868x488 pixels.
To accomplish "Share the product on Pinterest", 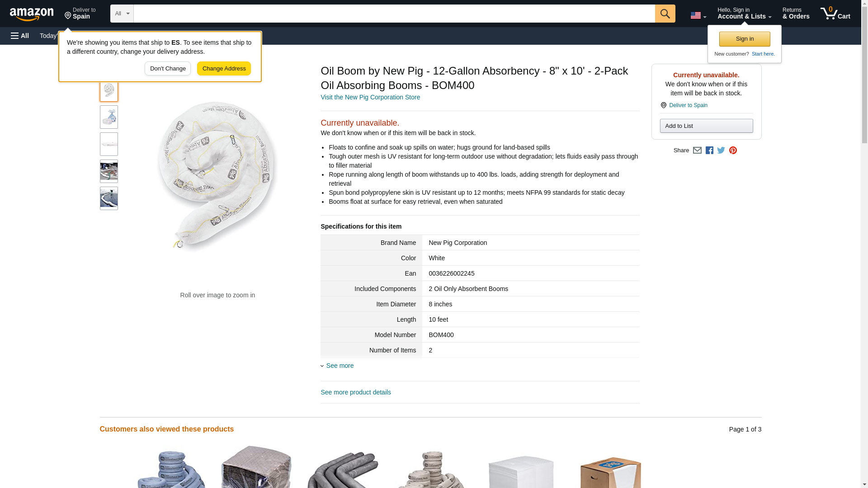I will (x=733, y=150).
